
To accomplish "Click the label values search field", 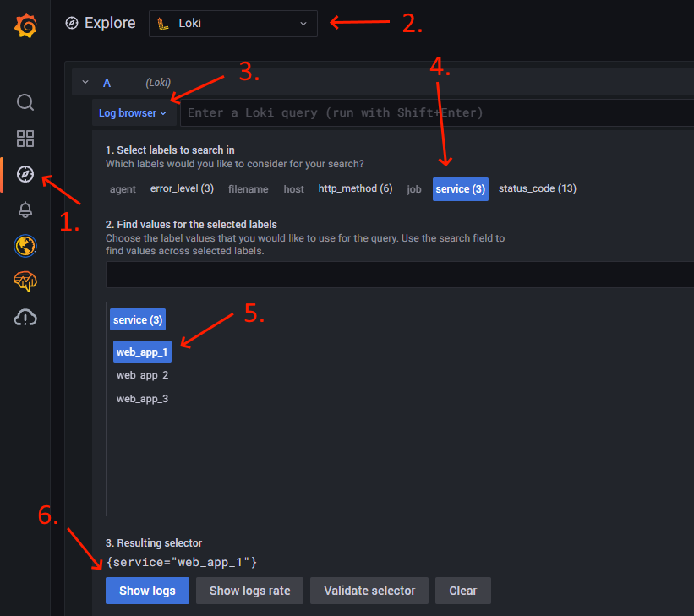I will [400, 275].
